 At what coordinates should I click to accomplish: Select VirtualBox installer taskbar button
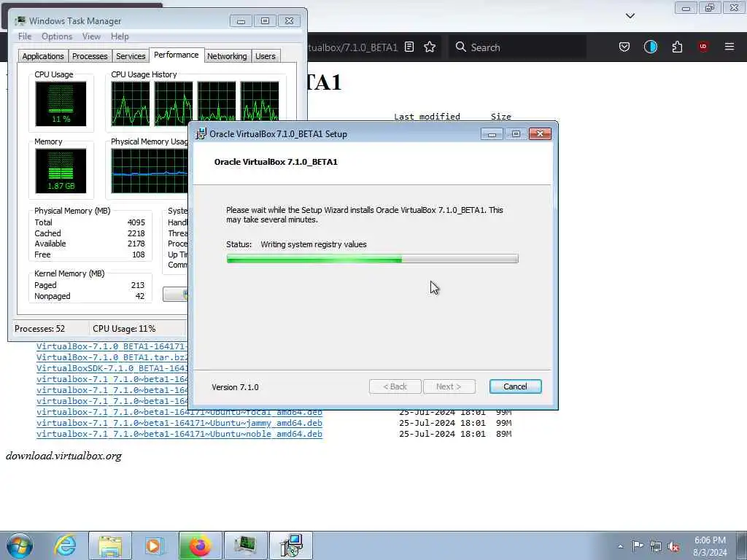(290, 545)
